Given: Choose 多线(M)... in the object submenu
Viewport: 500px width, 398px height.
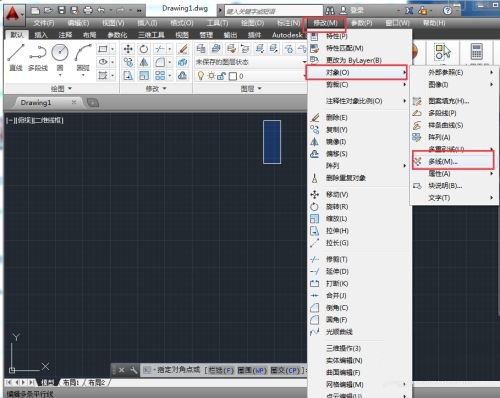Looking at the screenshot, I should pos(453,162).
